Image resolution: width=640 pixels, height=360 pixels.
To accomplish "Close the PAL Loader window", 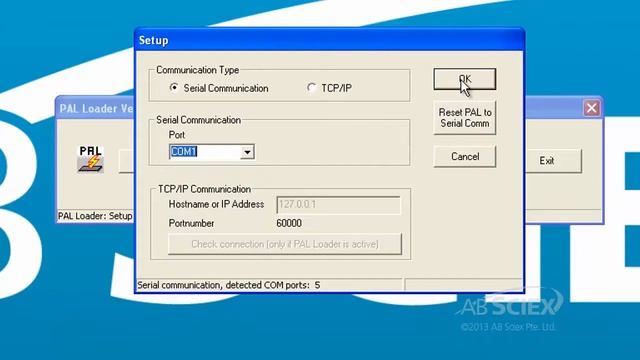I will 591,108.
